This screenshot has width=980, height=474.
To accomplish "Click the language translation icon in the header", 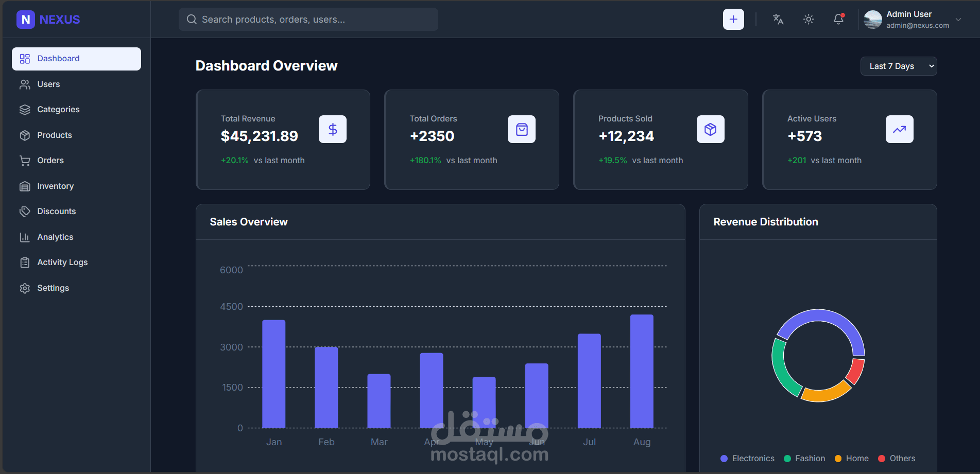I will pos(778,19).
